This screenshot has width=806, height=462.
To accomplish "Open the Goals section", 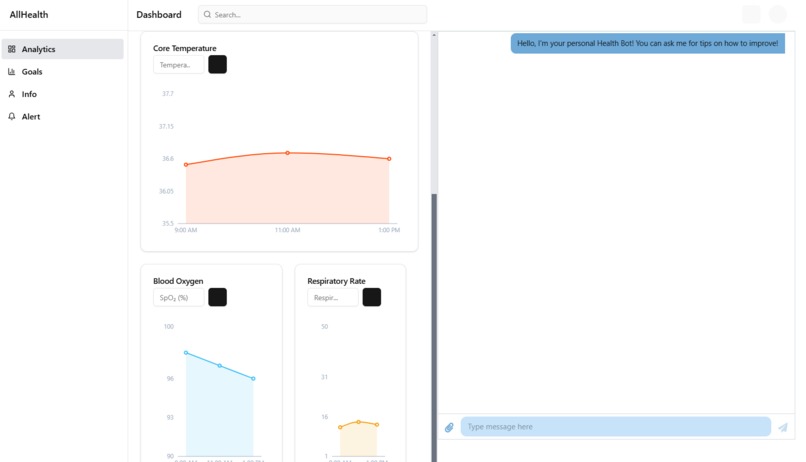I will coord(63,72).
